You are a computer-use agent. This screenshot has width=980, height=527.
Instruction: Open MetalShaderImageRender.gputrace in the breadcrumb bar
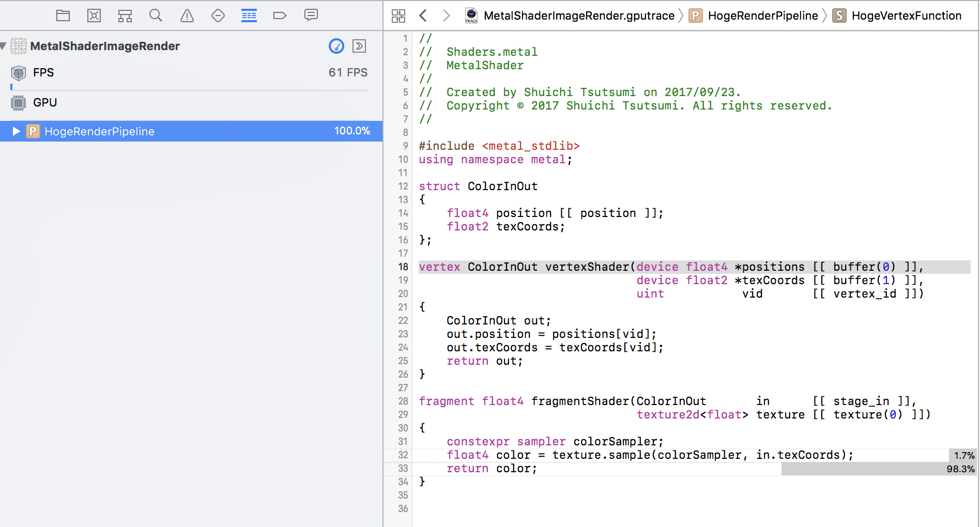(x=579, y=16)
